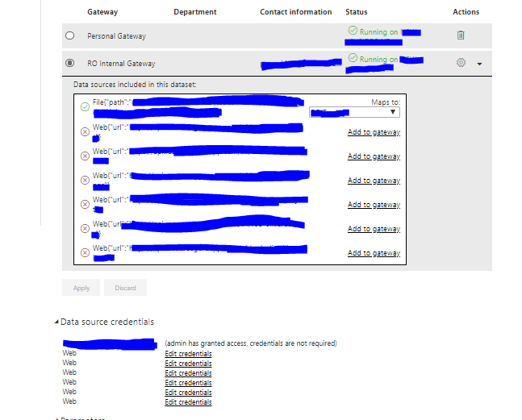Click the 'admin has granted access' note

(251, 343)
